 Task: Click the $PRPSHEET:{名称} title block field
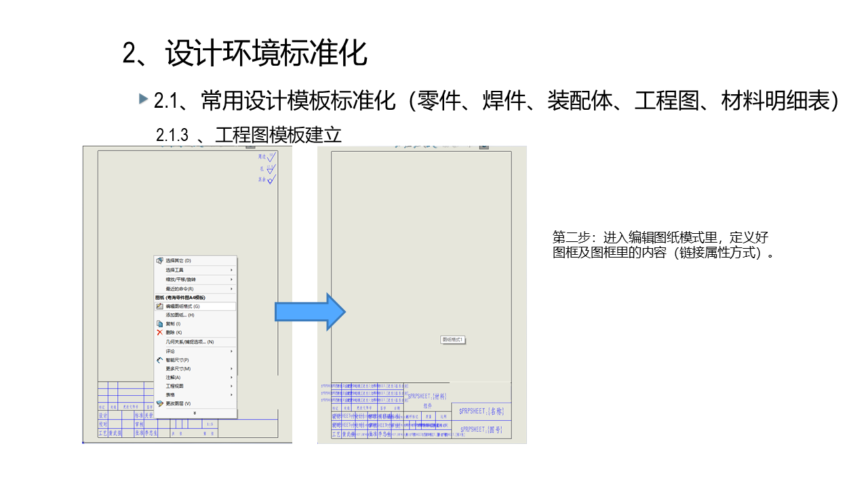pos(481,411)
